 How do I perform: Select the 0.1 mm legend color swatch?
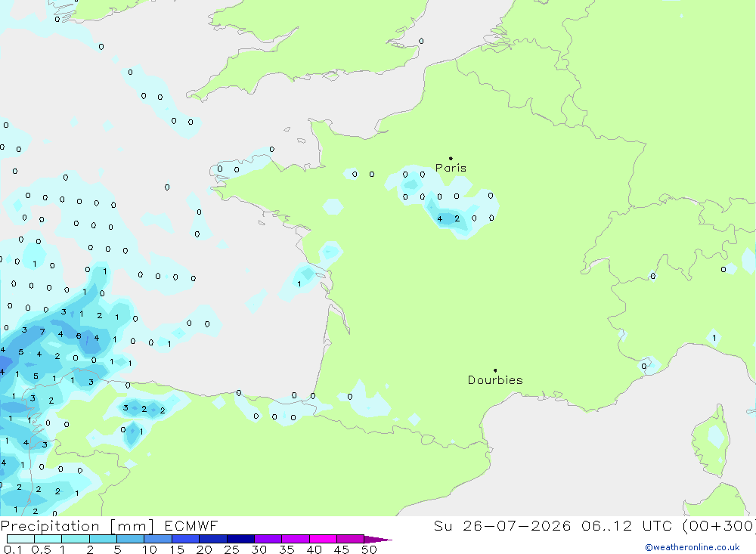point(20,539)
